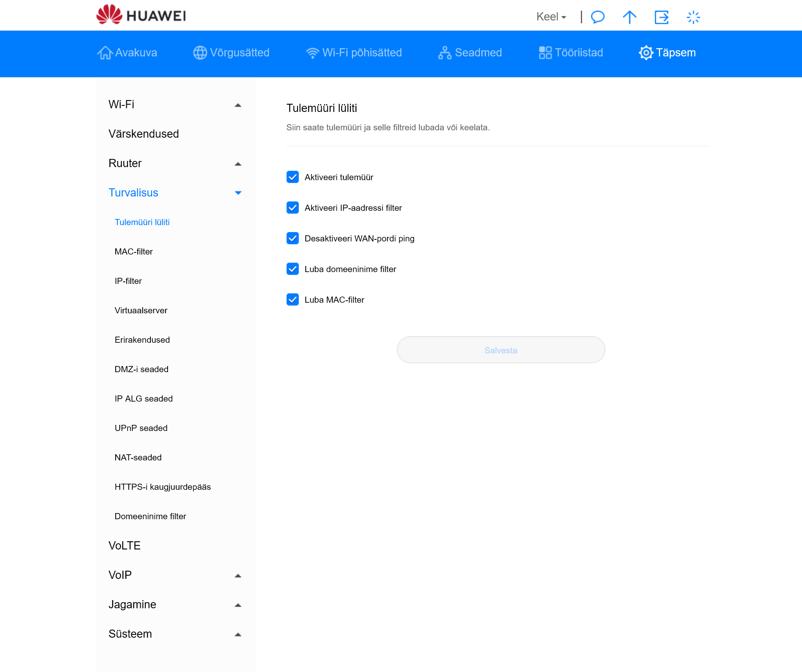Open the Keel language dropdown
Image resolution: width=802 pixels, height=672 pixels.
point(551,17)
